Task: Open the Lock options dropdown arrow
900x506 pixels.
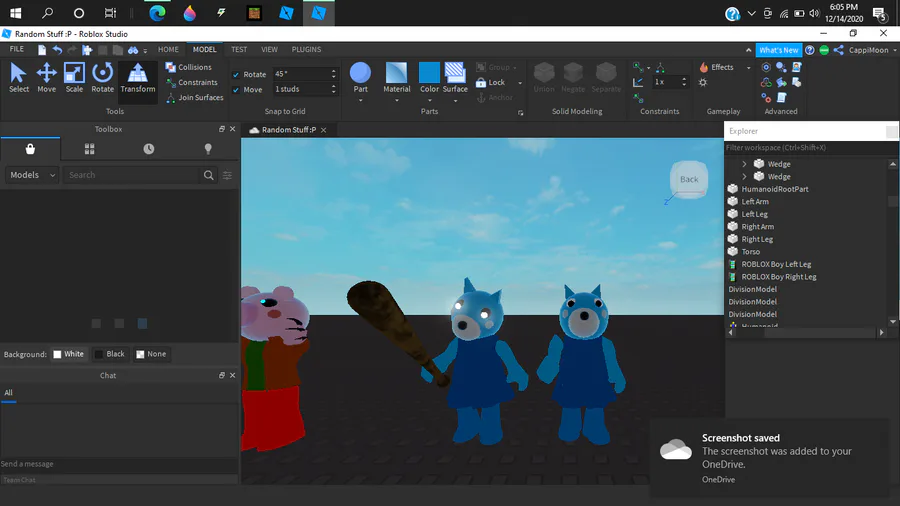Action: click(x=520, y=83)
